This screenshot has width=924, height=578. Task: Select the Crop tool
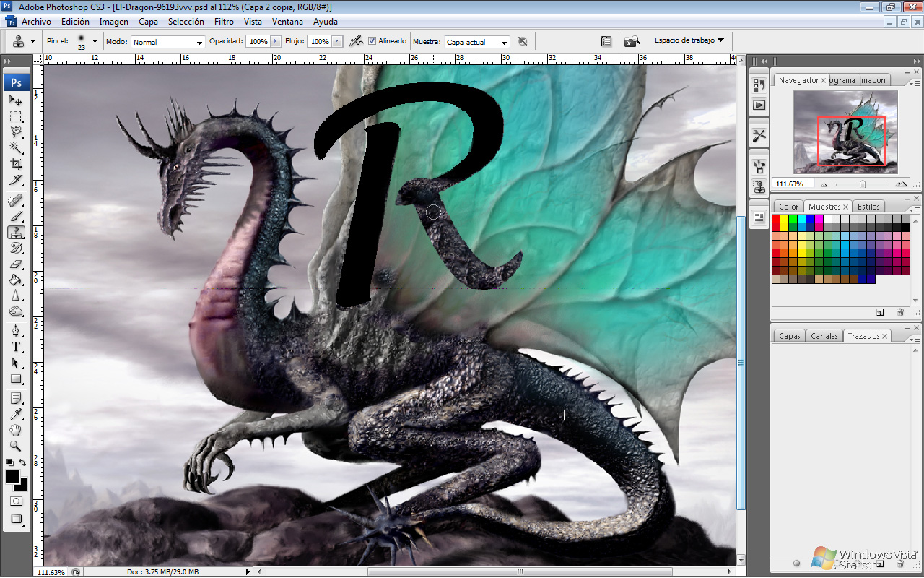click(16, 165)
